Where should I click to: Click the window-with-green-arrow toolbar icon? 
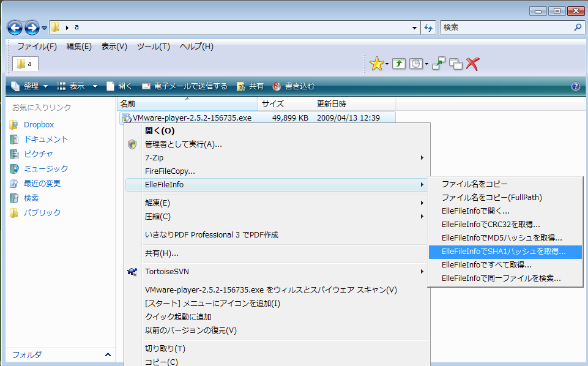(x=439, y=64)
